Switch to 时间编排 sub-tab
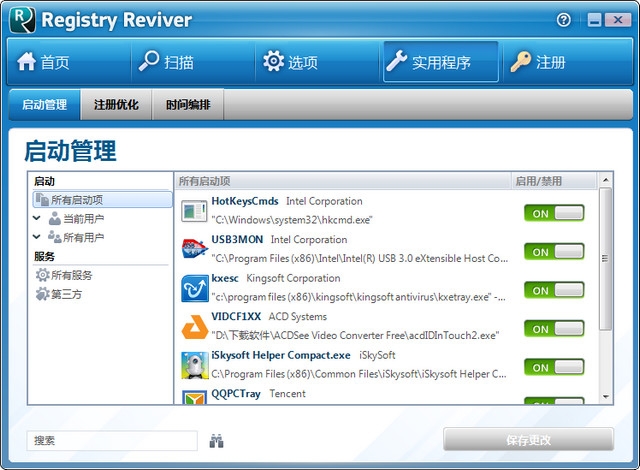 click(x=188, y=105)
